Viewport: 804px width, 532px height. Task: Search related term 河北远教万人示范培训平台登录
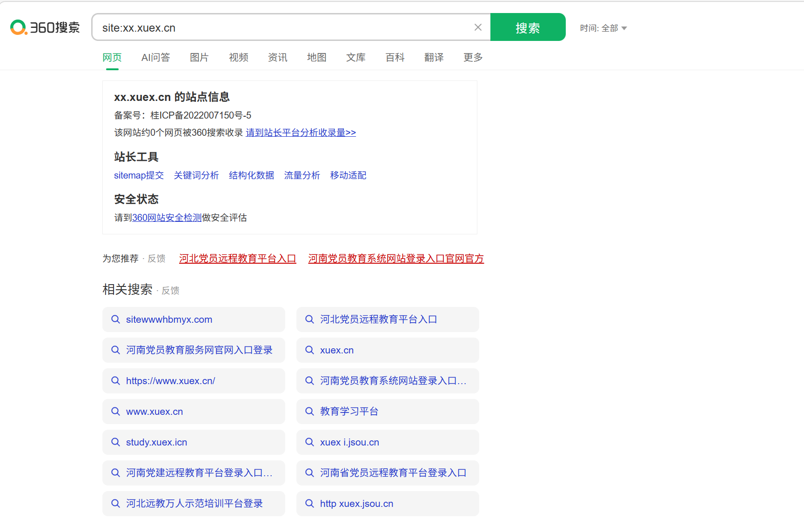click(x=194, y=504)
